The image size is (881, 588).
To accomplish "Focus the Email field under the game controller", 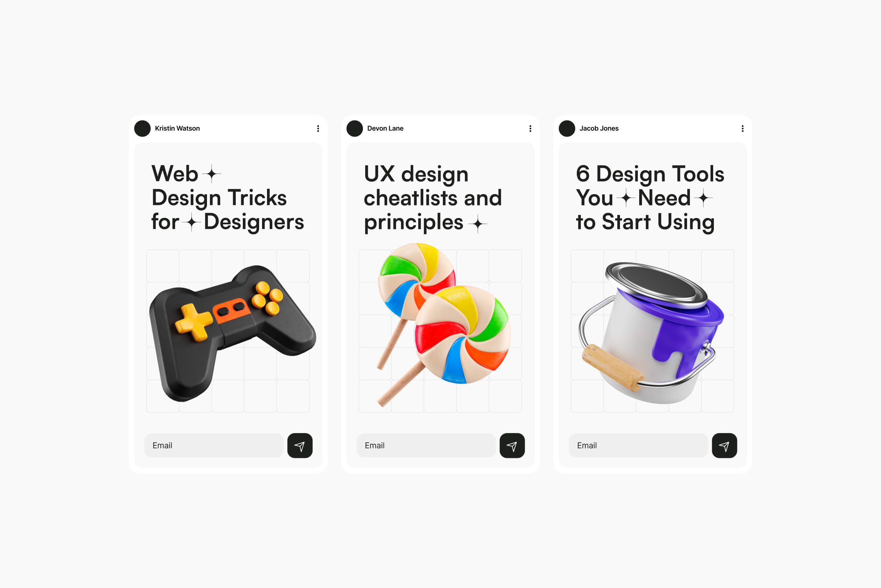I will coord(214,446).
